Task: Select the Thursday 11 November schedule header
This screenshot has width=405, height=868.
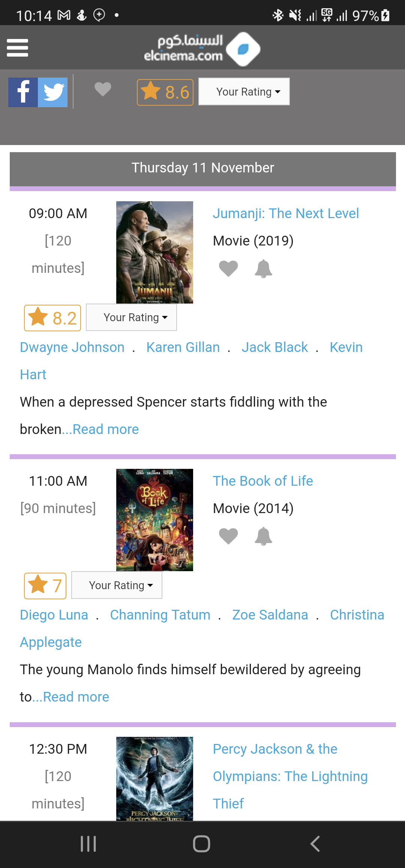Action: 202,168
